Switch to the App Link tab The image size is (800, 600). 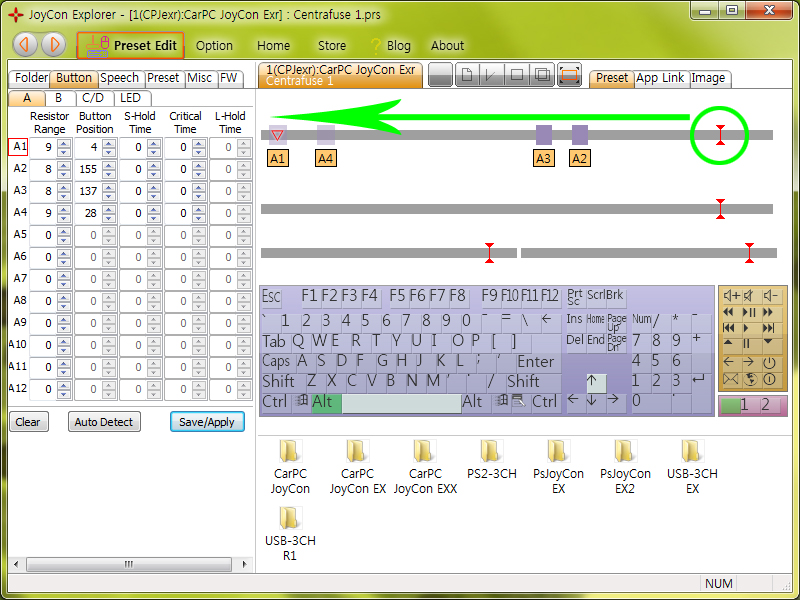660,78
